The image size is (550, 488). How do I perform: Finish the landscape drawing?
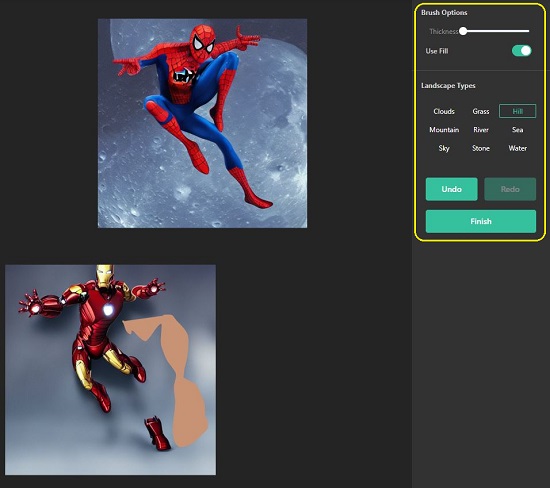tap(481, 221)
